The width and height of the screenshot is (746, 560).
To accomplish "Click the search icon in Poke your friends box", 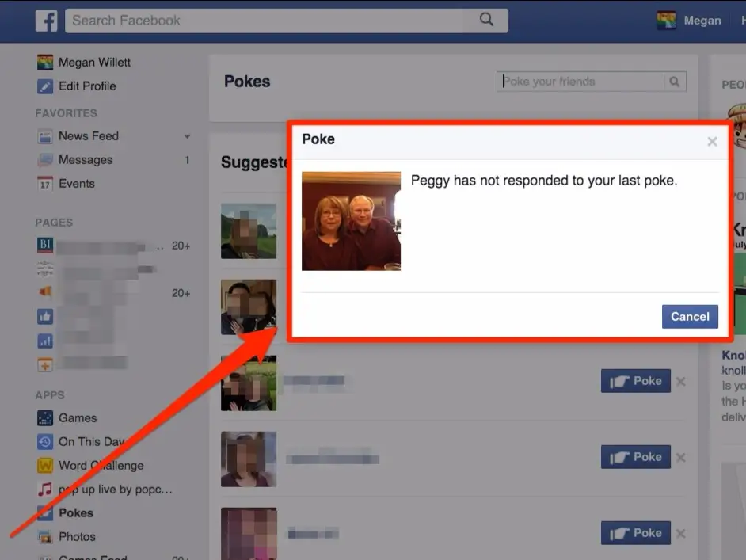I will point(675,82).
